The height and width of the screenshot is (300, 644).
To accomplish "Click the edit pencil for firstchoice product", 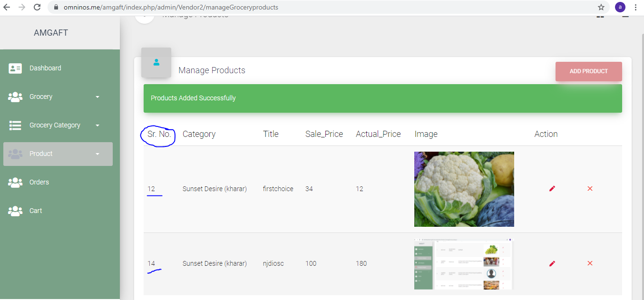I will 552,189.
